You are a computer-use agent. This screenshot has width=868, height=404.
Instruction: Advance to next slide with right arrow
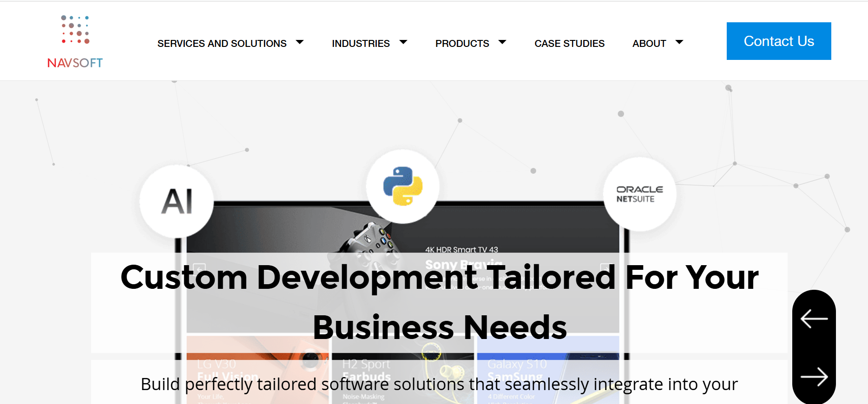click(814, 377)
